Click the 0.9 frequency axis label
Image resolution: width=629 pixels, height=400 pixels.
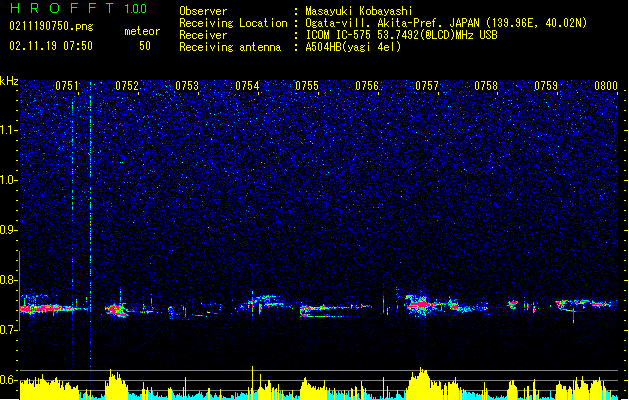[9, 230]
